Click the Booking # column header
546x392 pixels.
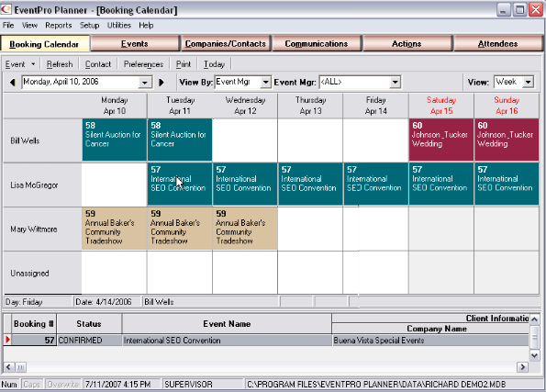click(34, 324)
